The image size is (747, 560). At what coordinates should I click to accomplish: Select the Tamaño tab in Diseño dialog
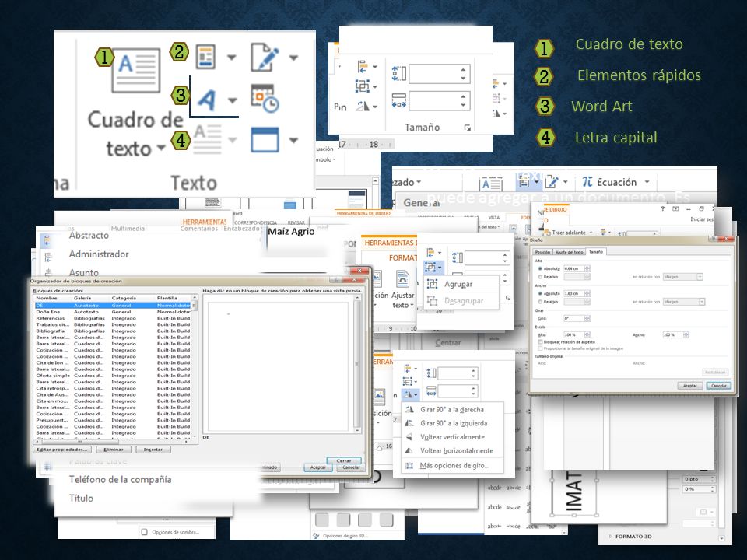[x=596, y=251]
